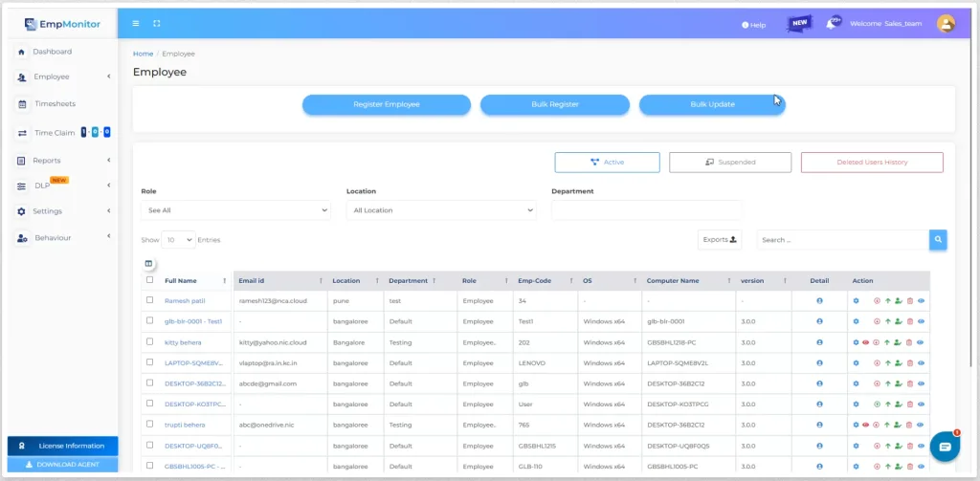Tick the checkbox for Ramesh patil
Screen dimensions: 980x481
point(149,300)
